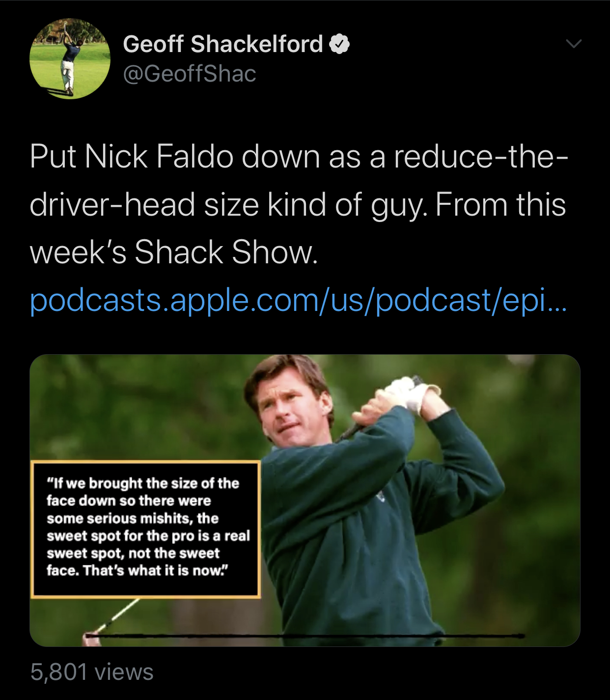Viewport: 610px width, 700px height.
Task: Open the podcasts.apple.com podcast link
Action: [x=299, y=300]
